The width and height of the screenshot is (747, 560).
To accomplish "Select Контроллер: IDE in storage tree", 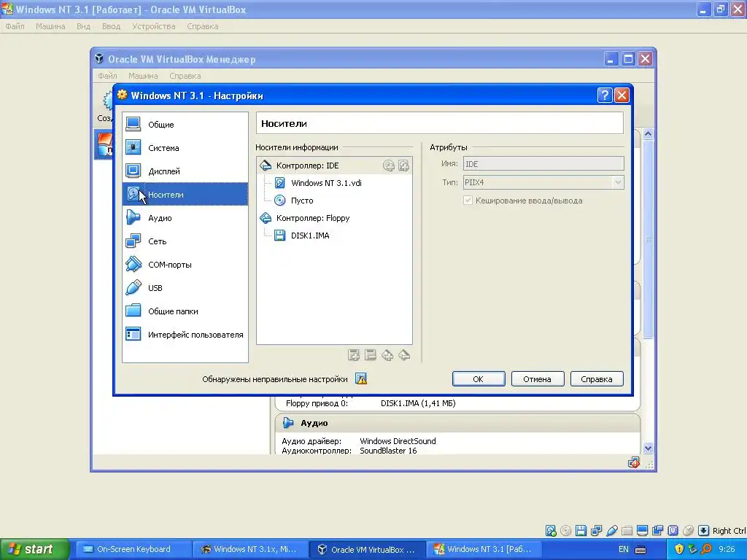I will (307, 166).
